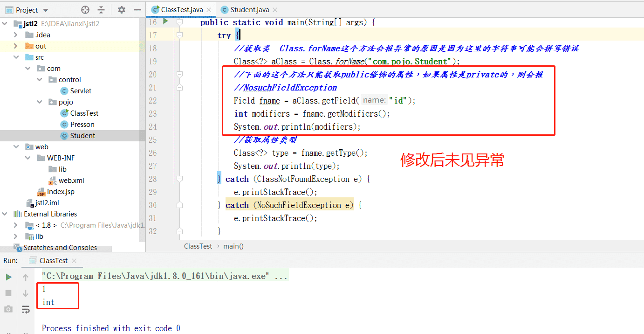Rerun ClassTest with green play button
Image resolution: width=644 pixels, height=334 pixels.
click(8, 277)
